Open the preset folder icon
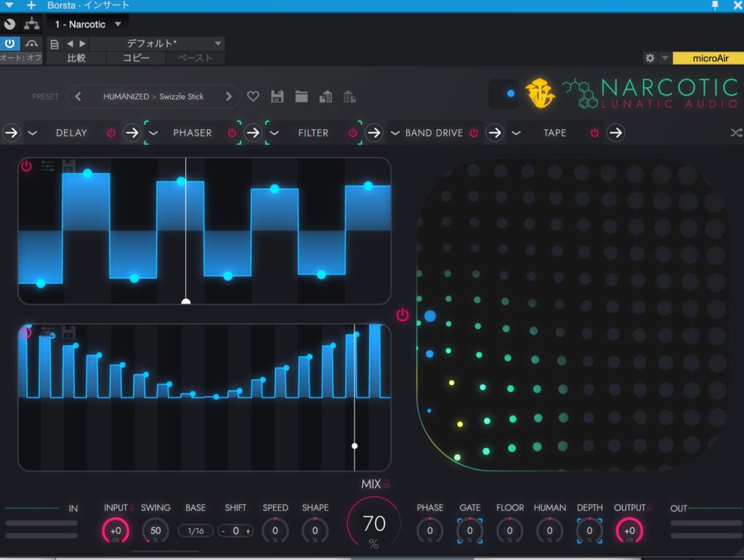Viewport: 744px width, 560px height. tap(302, 97)
